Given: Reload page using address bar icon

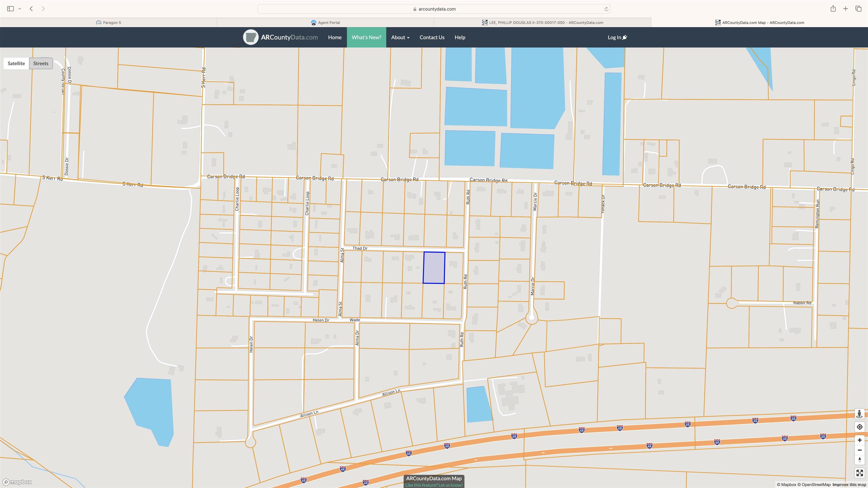Looking at the screenshot, I should coord(606,9).
